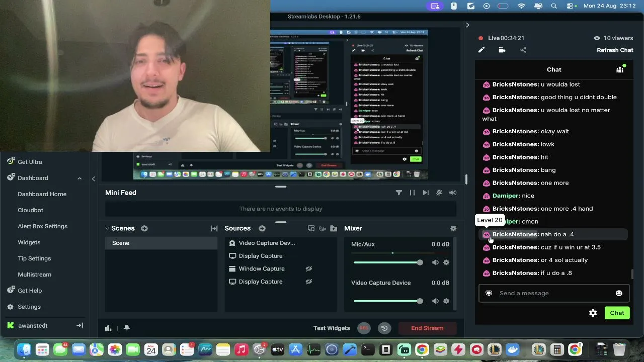Screen dimensions: 644x362
Task: Pause the Mini Feed alert queue
Action: (413, 193)
